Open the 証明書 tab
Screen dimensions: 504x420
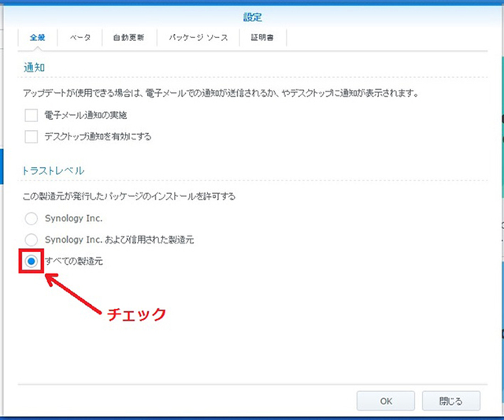[262, 37]
